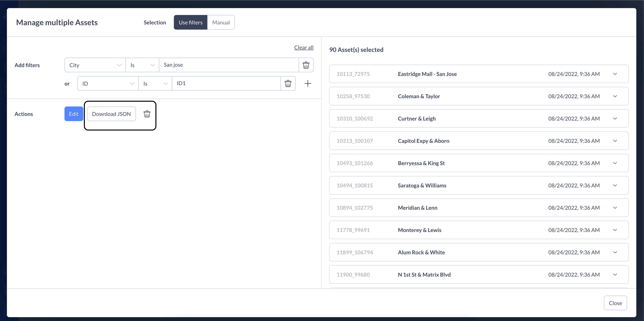The height and width of the screenshot is (321, 644).
Task: Switch selection mode to Manual
Action: click(x=221, y=22)
